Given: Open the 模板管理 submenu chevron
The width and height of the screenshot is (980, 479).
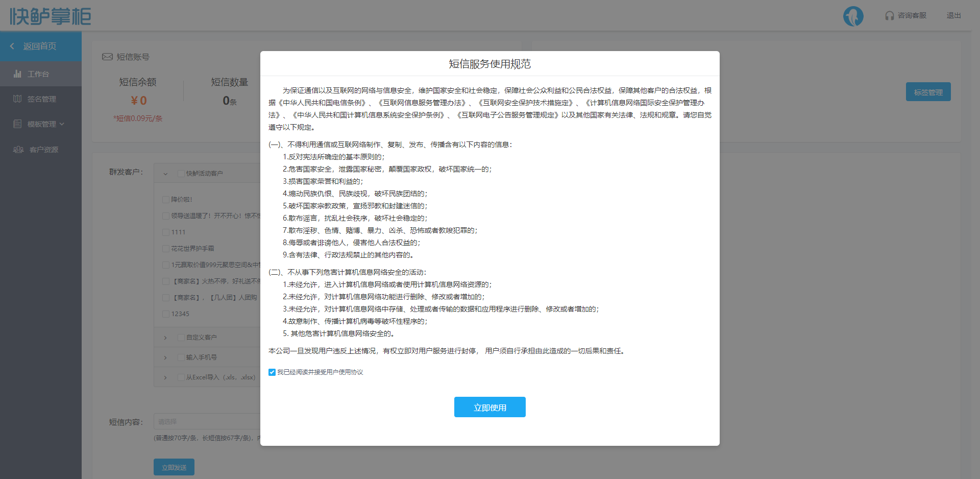Looking at the screenshot, I should (x=62, y=124).
